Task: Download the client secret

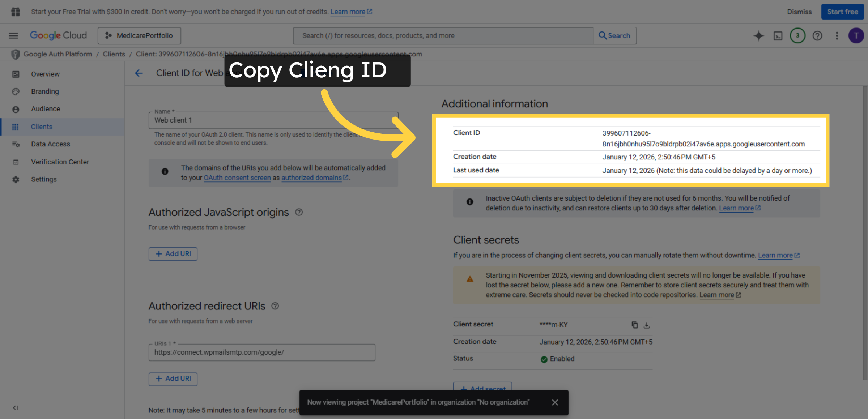Action: [x=647, y=325]
